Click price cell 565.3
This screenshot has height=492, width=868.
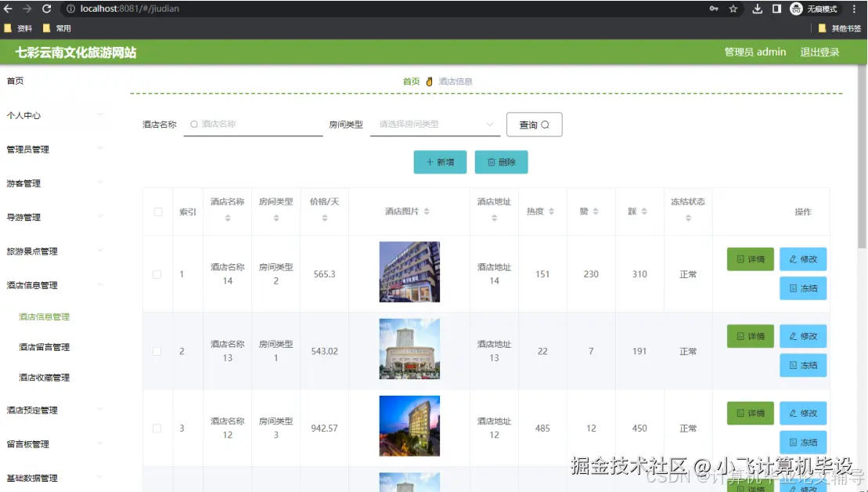click(x=324, y=274)
